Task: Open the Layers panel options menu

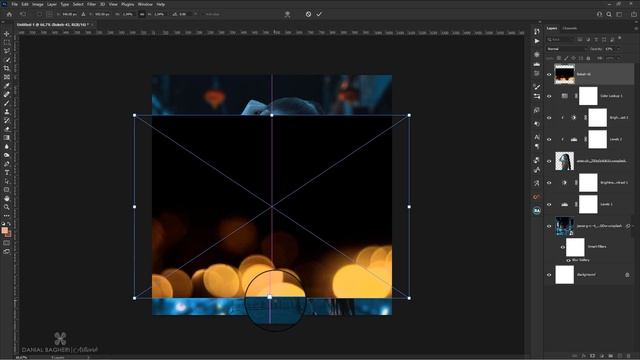Action: [636, 28]
